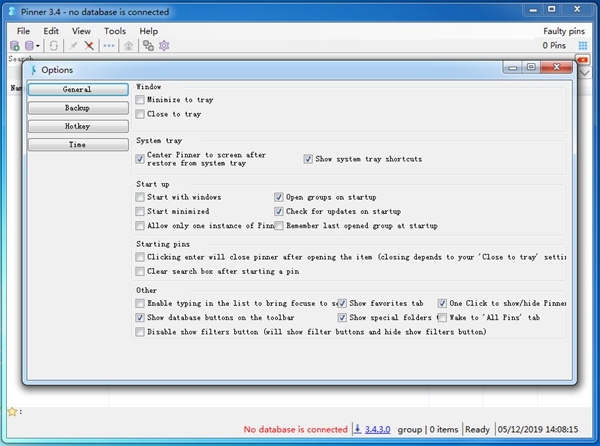
Task: Select the Backup options page
Action: (78, 108)
